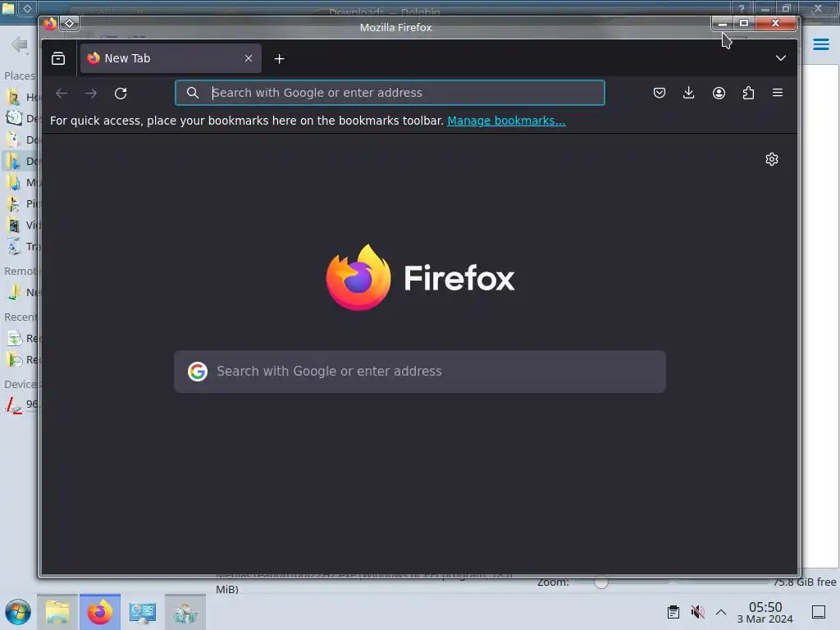Open the Firefox application hamburger menu
The height and width of the screenshot is (630, 840).
(x=778, y=93)
